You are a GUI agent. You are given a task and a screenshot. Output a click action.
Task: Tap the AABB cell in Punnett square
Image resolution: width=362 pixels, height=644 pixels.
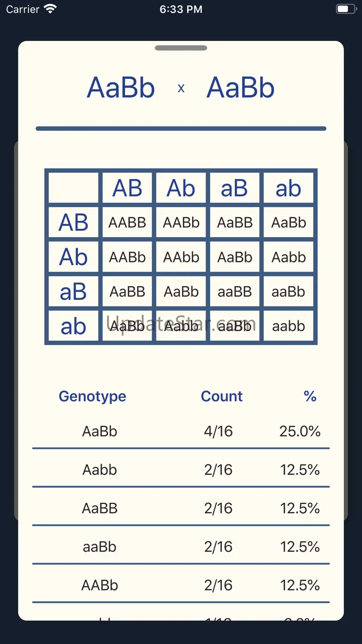coord(127,222)
